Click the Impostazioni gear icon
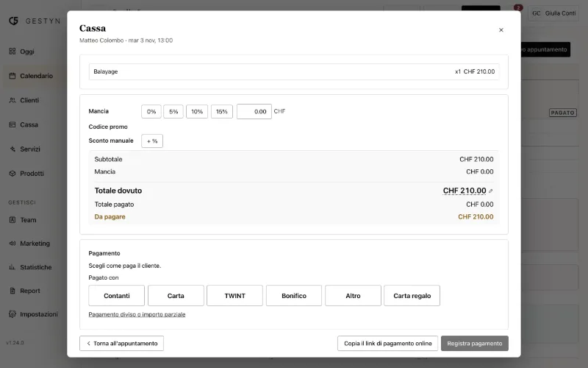This screenshot has height=368, width=588. pos(12,314)
